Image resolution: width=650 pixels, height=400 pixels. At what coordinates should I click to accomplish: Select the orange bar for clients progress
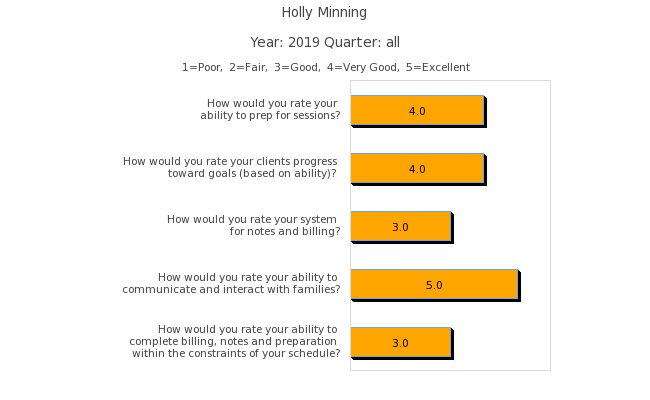[417, 168]
